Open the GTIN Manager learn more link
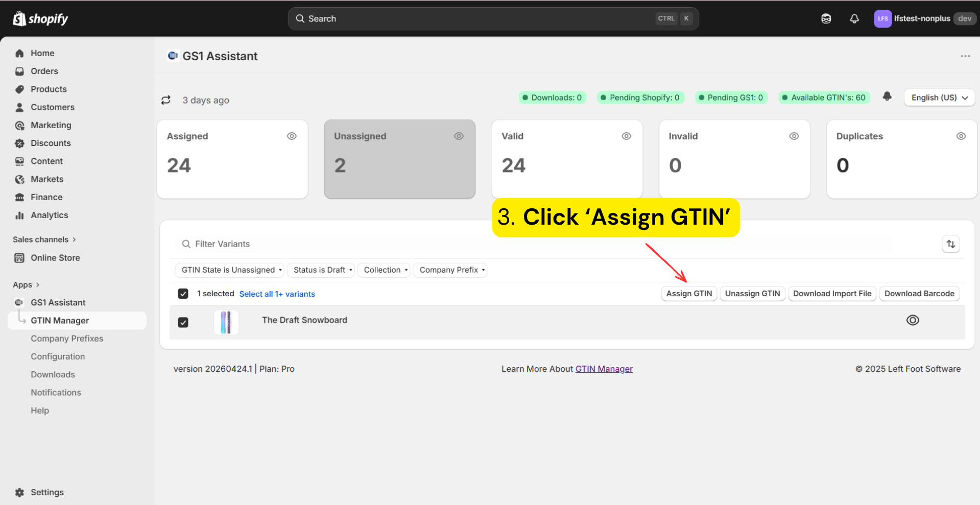The height and width of the screenshot is (505, 980). (604, 369)
